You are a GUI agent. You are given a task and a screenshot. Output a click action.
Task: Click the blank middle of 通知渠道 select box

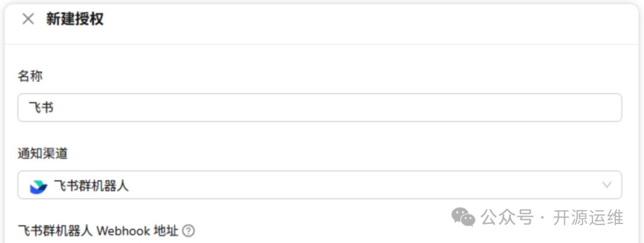tap(358, 185)
